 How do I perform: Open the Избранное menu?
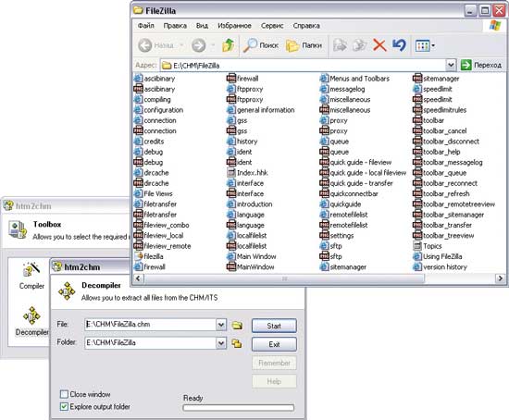tap(234, 26)
